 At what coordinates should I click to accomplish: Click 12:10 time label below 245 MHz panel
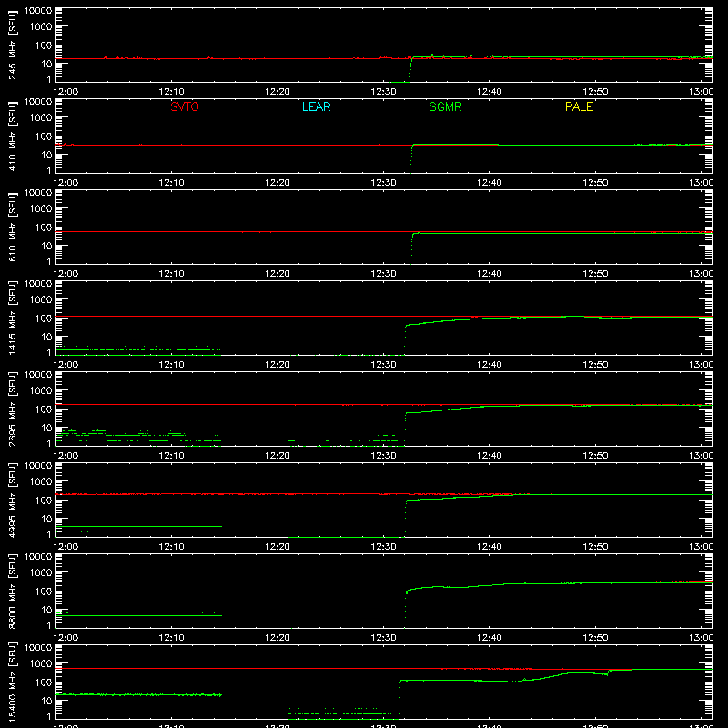pos(171,92)
